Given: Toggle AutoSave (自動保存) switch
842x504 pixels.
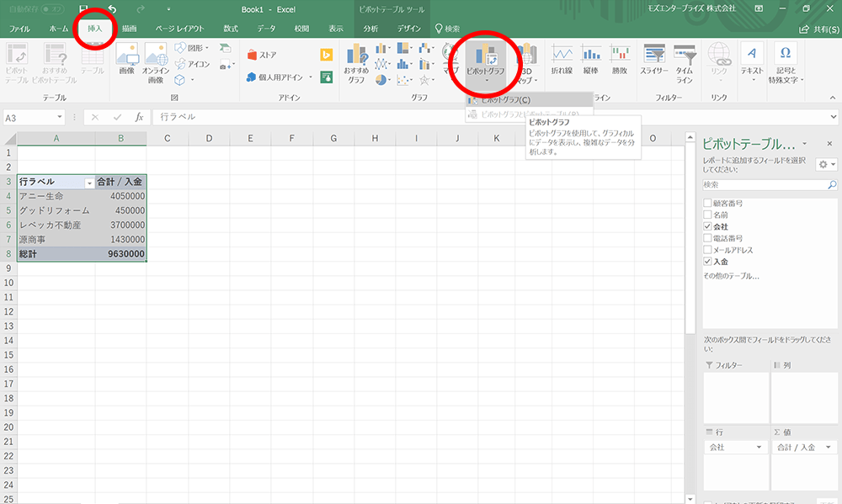Looking at the screenshot, I should 52,9.
